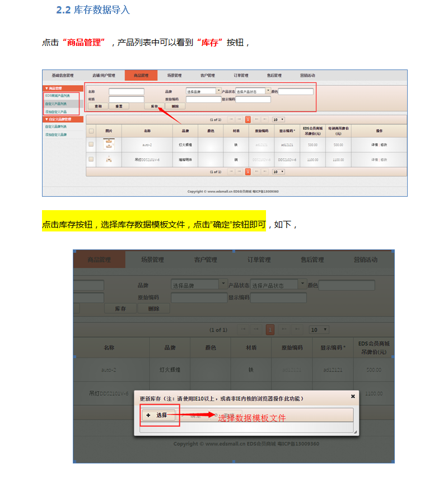Select 订单管理 tab in the upper screenshot
448x487 pixels.
(x=241, y=76)
